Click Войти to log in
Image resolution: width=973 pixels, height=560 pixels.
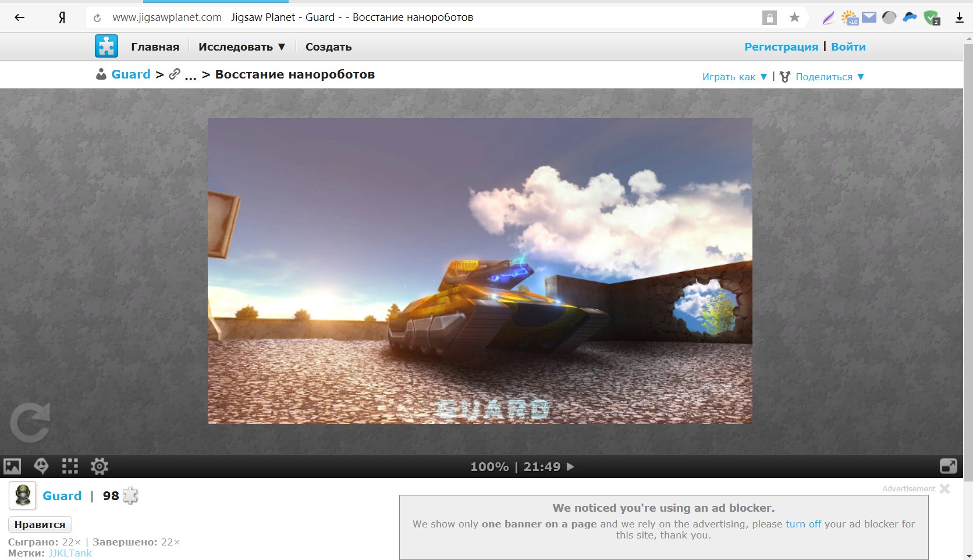[x=848, y=47]
